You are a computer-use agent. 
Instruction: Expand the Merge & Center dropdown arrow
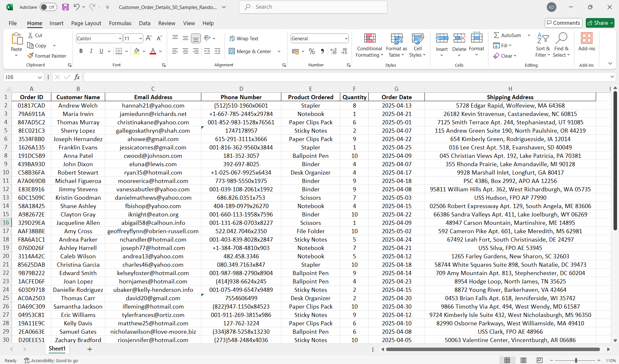click(x=279, y=51)
